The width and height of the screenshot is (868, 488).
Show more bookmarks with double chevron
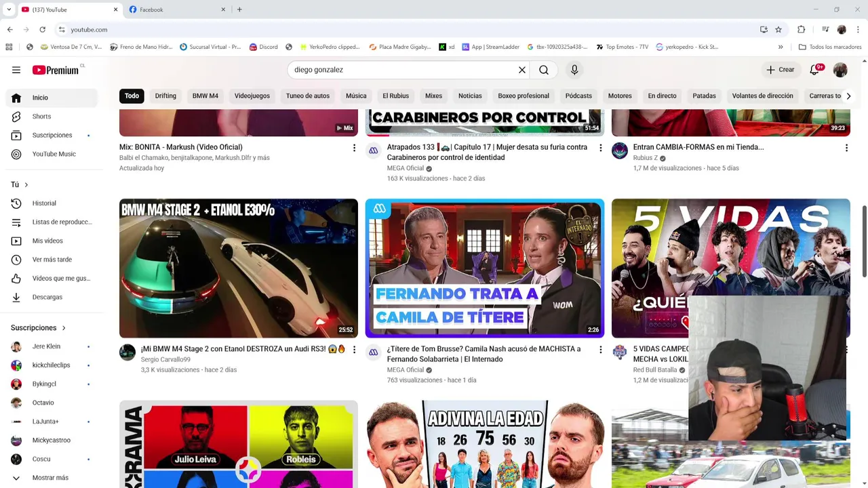coord(781,47)
